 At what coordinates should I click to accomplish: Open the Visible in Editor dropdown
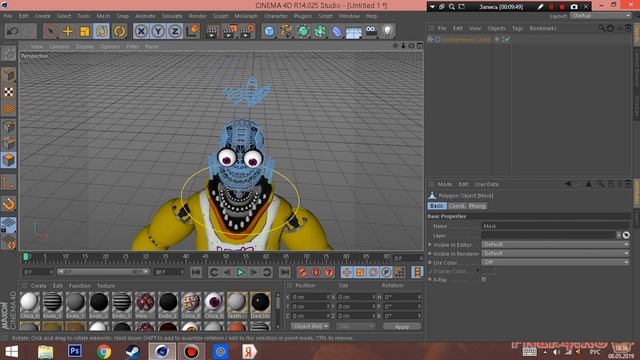[556, 244]
